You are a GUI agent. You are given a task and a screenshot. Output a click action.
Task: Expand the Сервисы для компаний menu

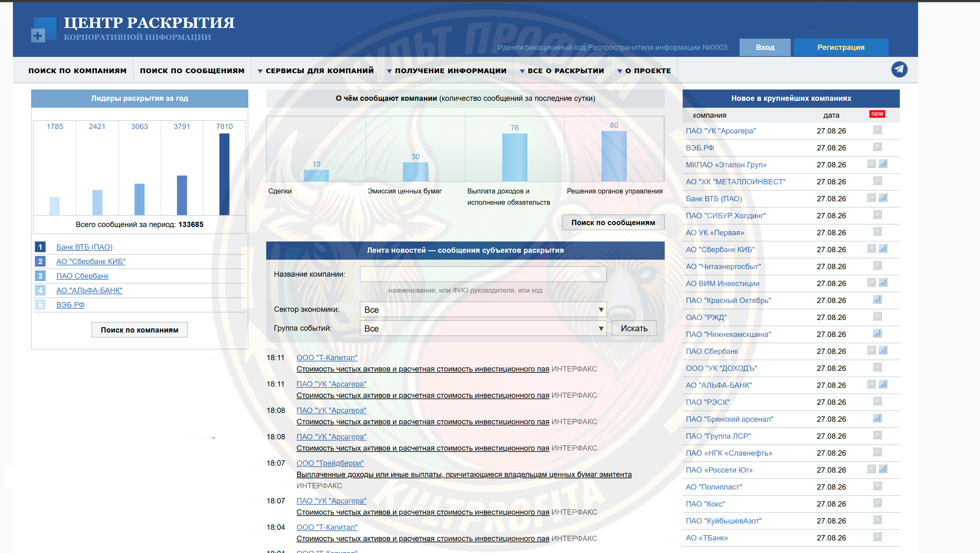(316, 71)
